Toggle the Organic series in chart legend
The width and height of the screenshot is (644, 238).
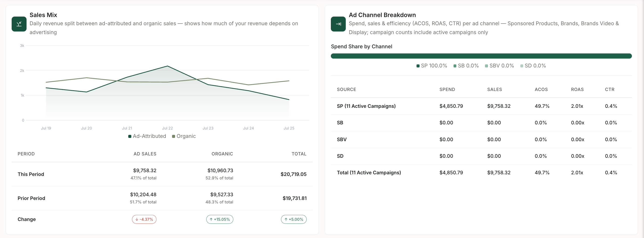point(184,136)
